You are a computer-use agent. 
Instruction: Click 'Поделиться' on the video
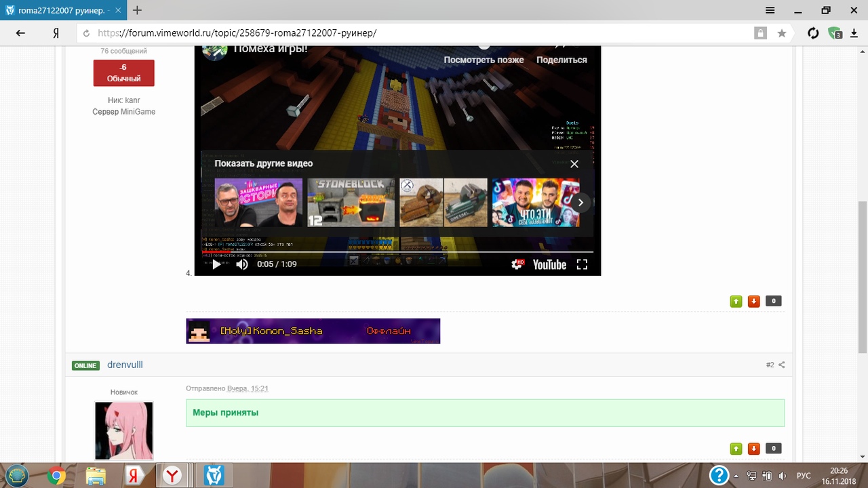(561, 60)
